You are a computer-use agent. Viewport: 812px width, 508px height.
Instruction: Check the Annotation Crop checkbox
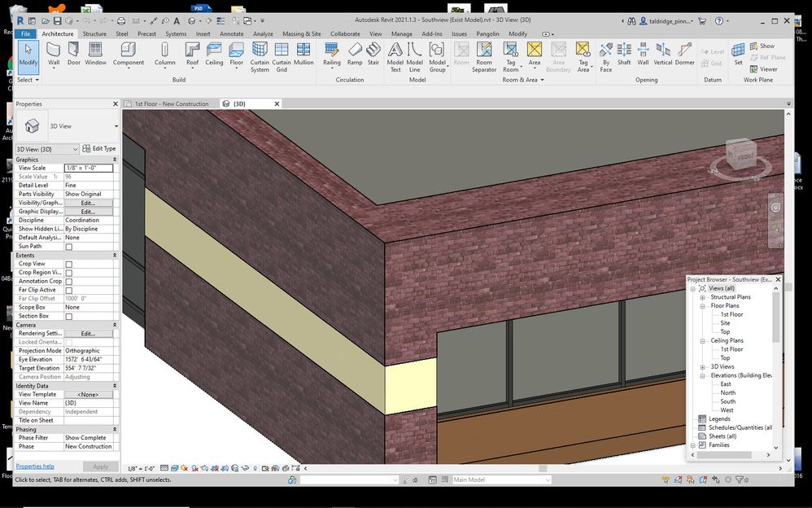(69, 282)
